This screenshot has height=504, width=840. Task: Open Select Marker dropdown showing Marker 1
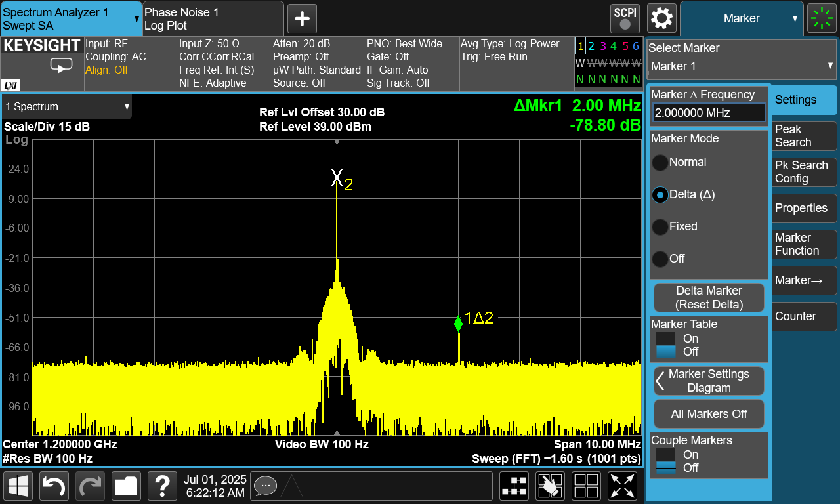(x=742, y=66)
